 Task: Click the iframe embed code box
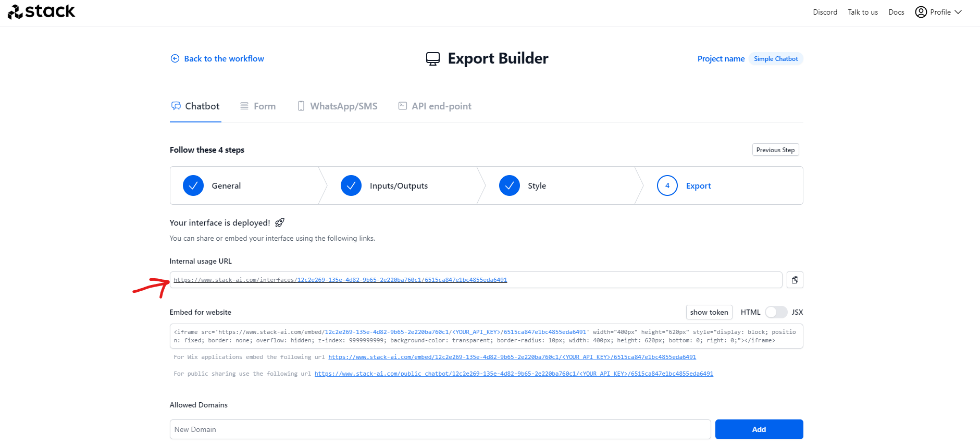(x=486, y=336)
